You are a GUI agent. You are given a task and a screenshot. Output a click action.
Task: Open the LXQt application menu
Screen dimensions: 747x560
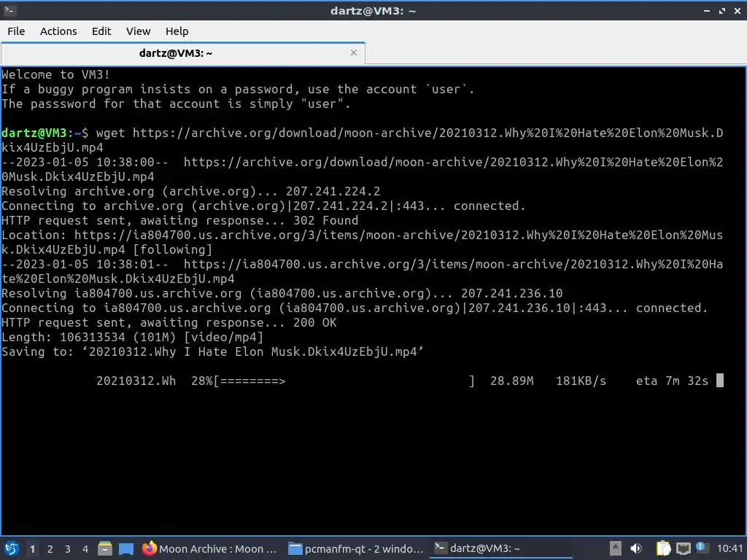tap(12, 548)
